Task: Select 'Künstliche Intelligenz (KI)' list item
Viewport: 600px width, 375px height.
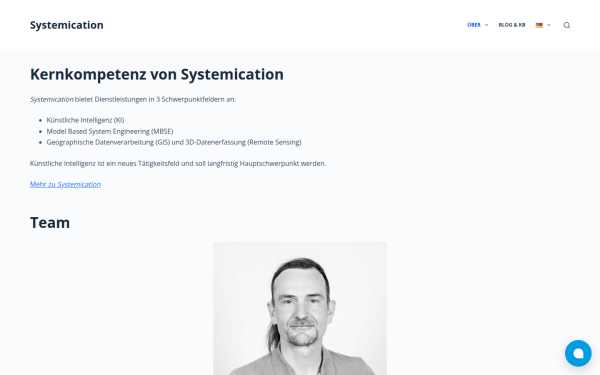Action: point(85,120)
